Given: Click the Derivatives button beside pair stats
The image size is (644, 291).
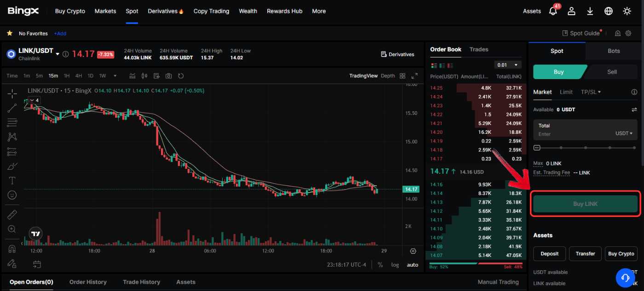Looking at the screenshot, I should tap(397, 54).
